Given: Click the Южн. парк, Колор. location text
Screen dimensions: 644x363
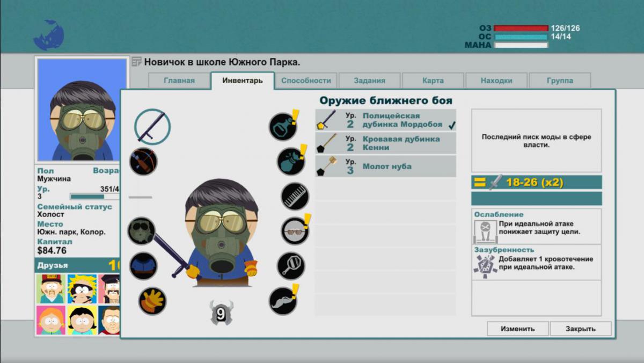Looking at the screenshot, I should 71,232.
